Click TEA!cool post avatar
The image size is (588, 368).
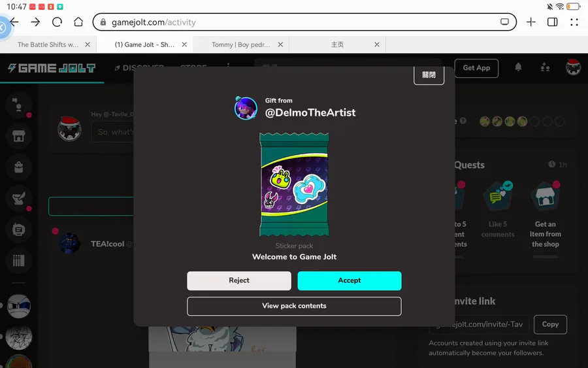point(69,243)
